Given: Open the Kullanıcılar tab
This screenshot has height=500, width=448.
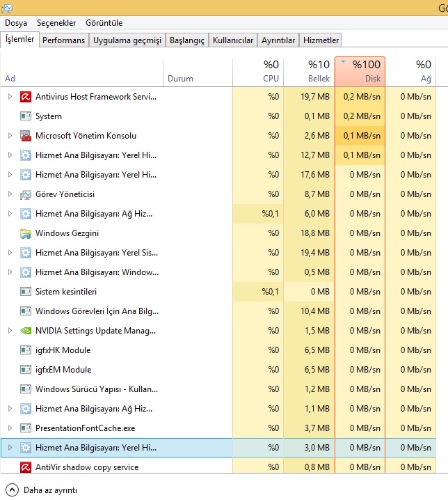Looking at the screenshot, I should tap(233, 40).
